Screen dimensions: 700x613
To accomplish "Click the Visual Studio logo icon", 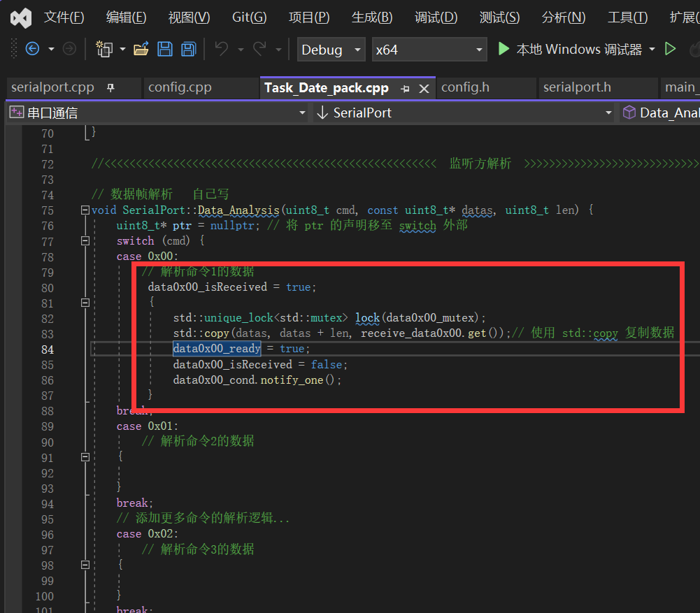I will pos(20,18).
